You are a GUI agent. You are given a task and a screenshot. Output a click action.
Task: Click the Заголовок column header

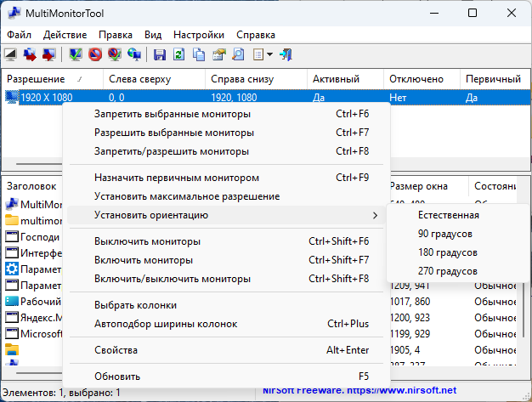32,186
